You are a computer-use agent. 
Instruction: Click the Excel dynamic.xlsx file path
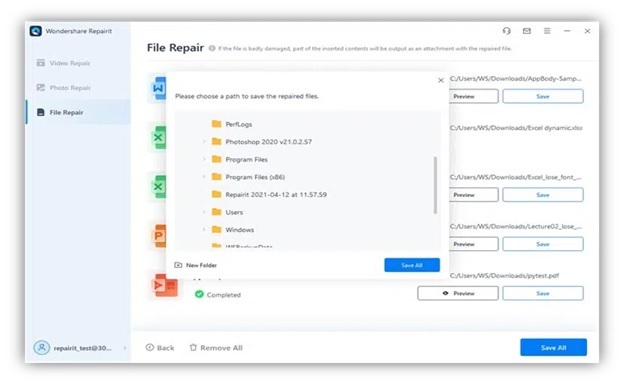click(516, 128)
